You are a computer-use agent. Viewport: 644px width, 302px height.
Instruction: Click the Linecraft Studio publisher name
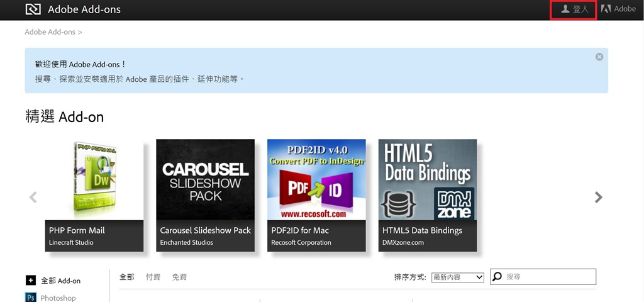coord(71,242)
